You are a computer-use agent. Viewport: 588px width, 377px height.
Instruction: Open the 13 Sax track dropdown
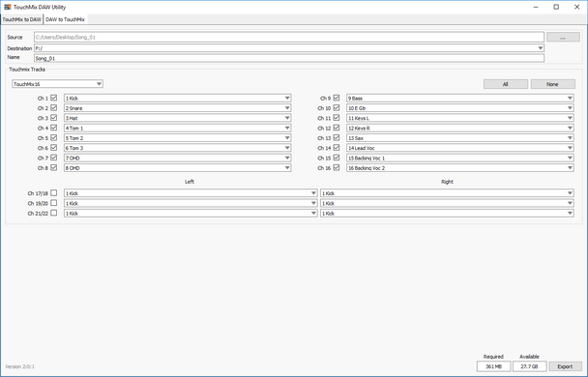coord(460,138)
